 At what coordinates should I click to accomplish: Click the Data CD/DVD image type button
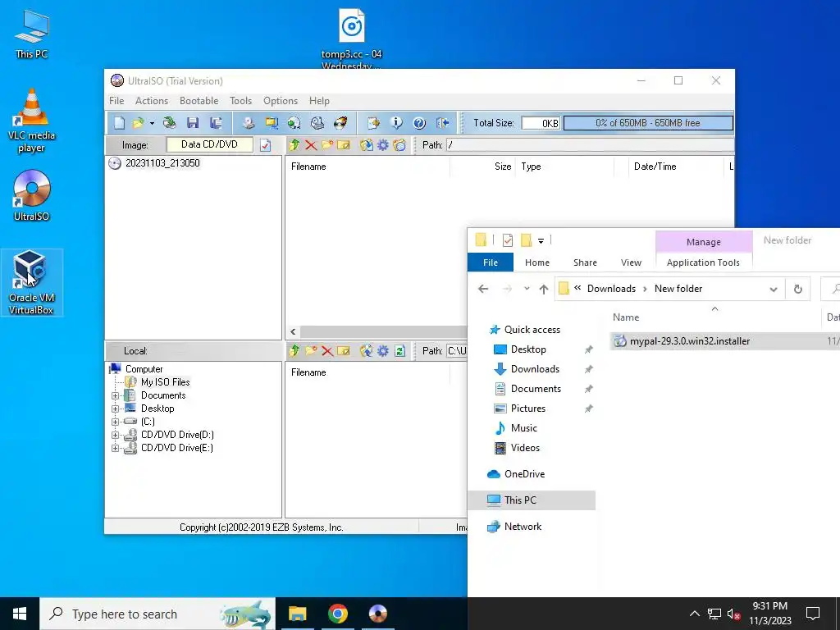[209, 144]
